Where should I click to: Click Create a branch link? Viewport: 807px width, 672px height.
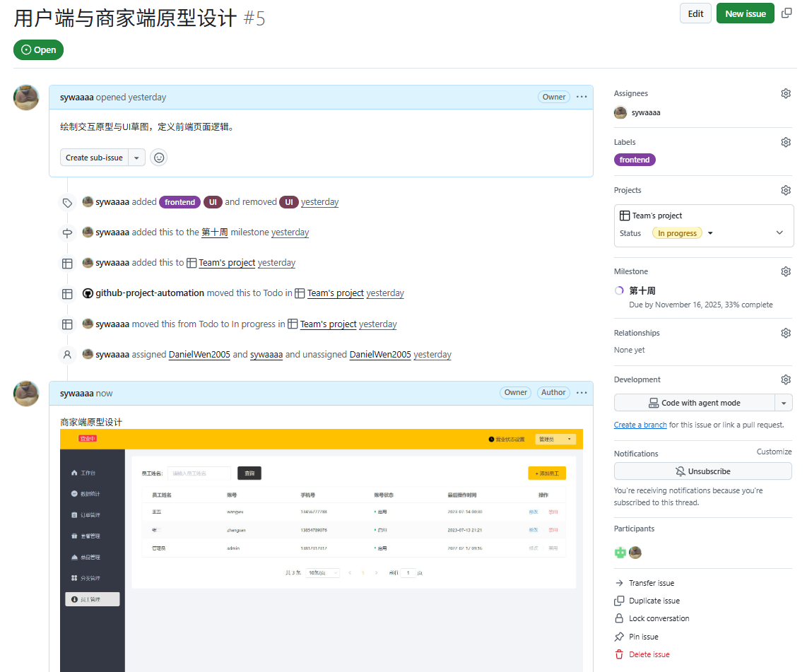(640, 425)
